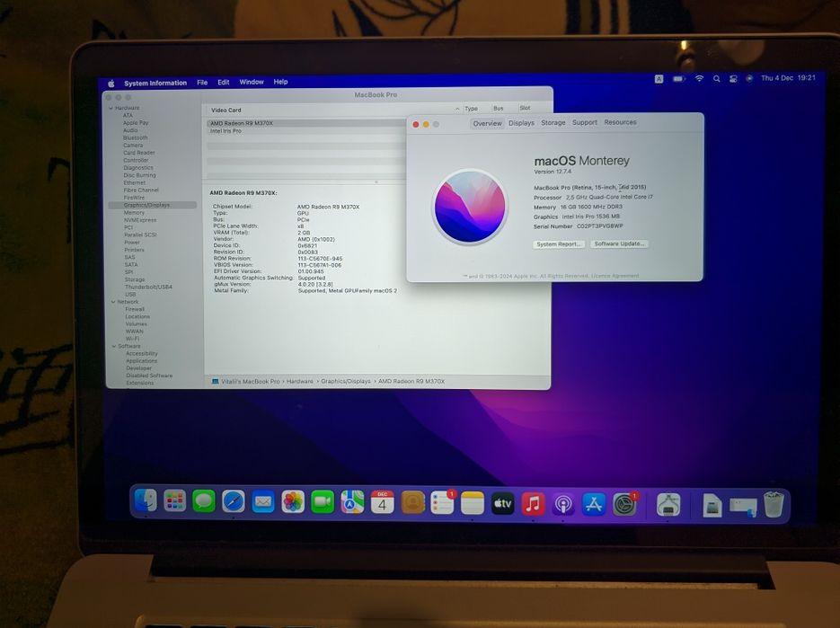Select Power in the sidebar
The height and width of the screenshot is (628, 840).
click(x=132, y=243)
